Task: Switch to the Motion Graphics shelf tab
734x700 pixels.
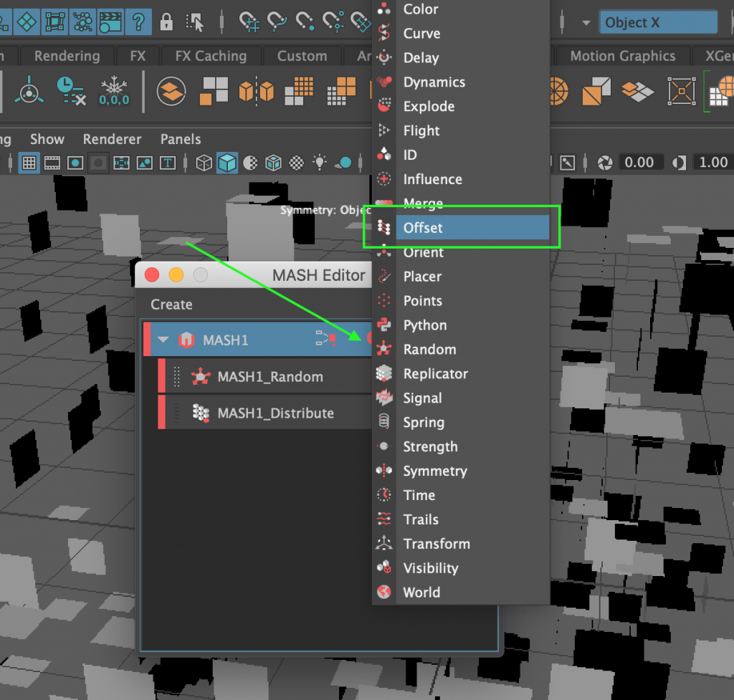Action: (x=621, y=55)
